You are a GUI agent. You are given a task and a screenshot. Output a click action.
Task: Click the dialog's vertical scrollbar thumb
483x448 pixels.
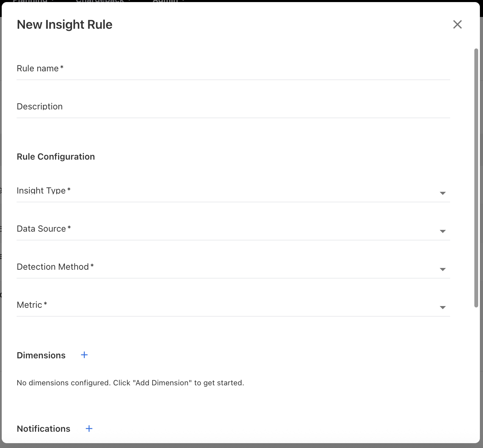coord(476,178)
